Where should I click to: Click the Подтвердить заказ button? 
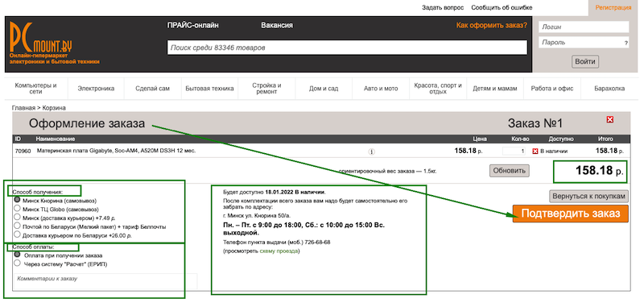click(571, 214)
